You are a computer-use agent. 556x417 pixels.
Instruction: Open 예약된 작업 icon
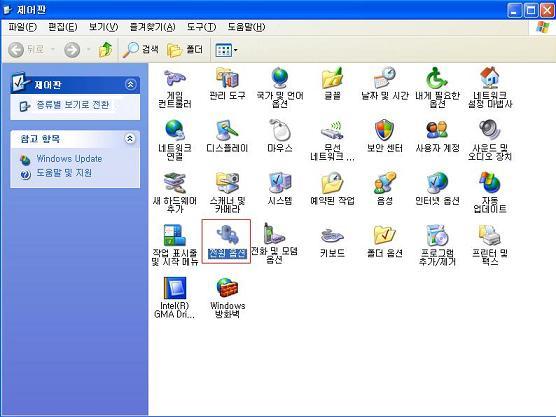point(332,183)
